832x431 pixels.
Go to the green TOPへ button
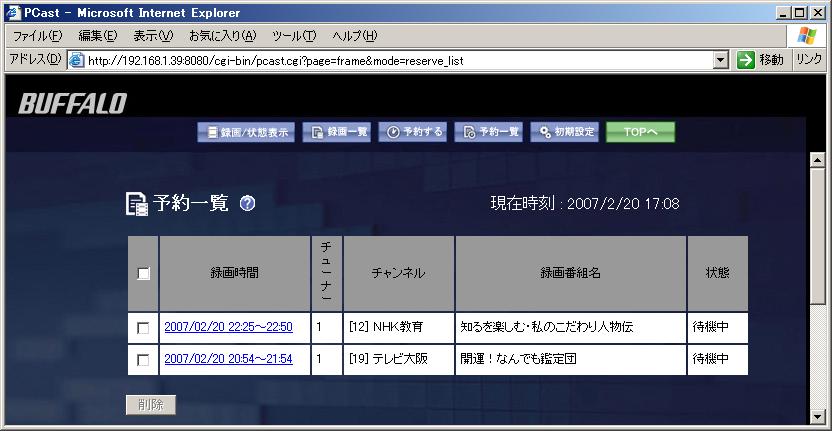click(640, 132)
